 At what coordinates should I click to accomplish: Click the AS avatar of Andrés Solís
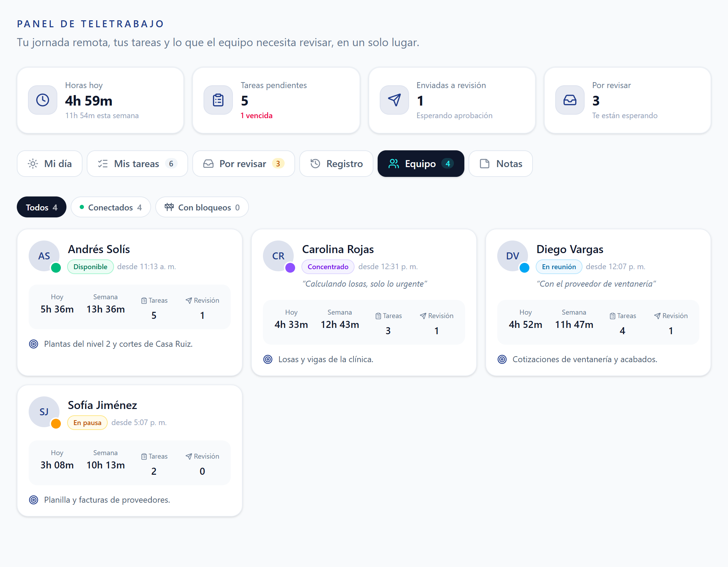pyautogui.click(x=44, y=256)
